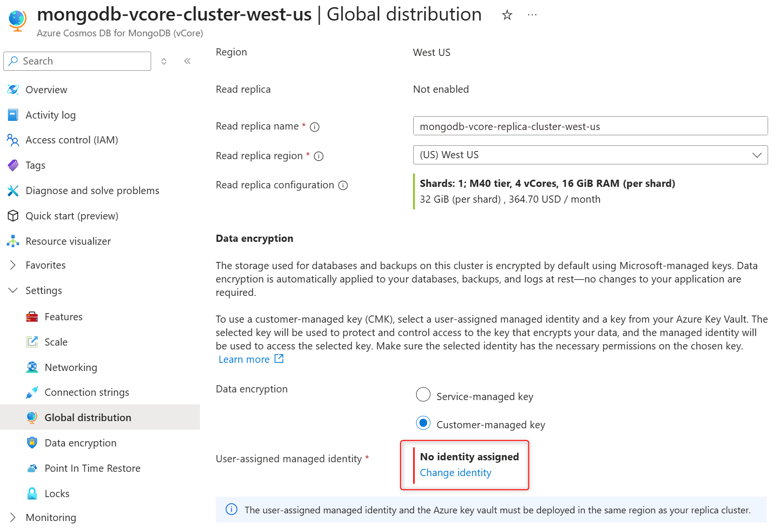Collapse the Settings section

click(13, 291)
